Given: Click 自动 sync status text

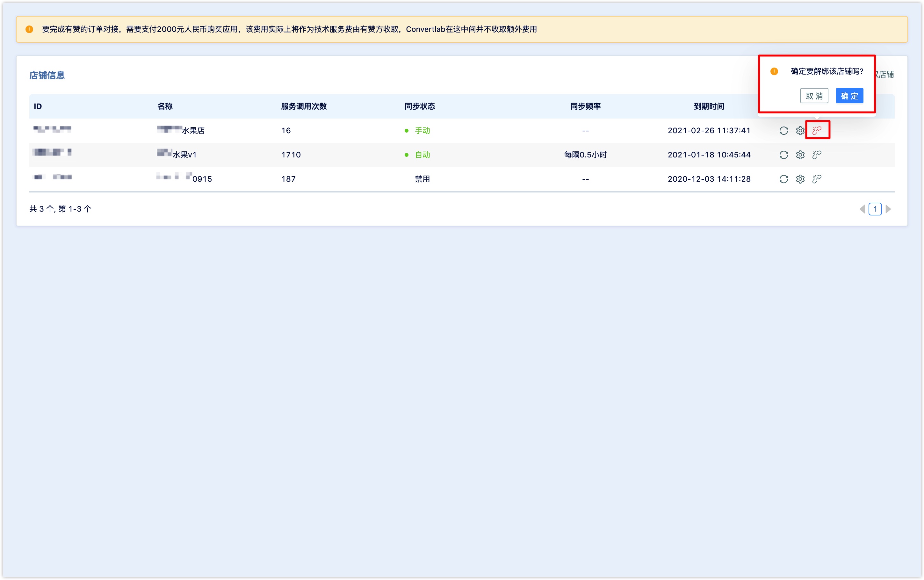Looking at the screenshot, I should point(422,155).
